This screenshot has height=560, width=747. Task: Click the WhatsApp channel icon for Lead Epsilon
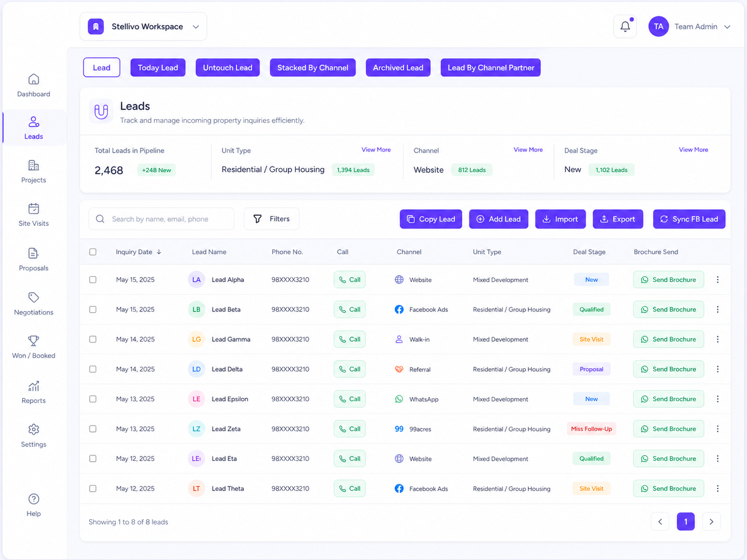click(x=399, y=399)
